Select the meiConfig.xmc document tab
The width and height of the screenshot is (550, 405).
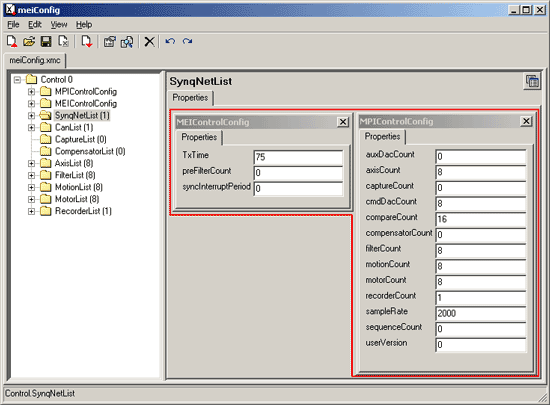pyautogui.click(x=35, y=60)
